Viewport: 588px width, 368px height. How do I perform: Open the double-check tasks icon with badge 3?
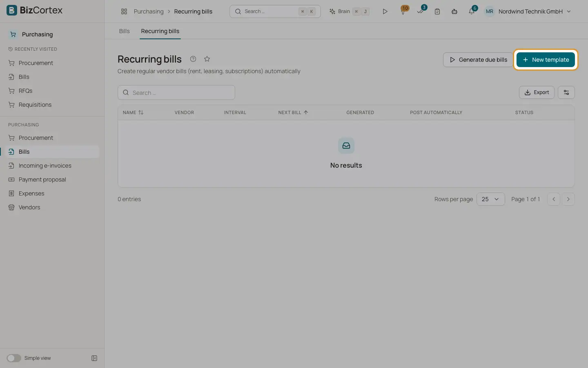(421, 11)
